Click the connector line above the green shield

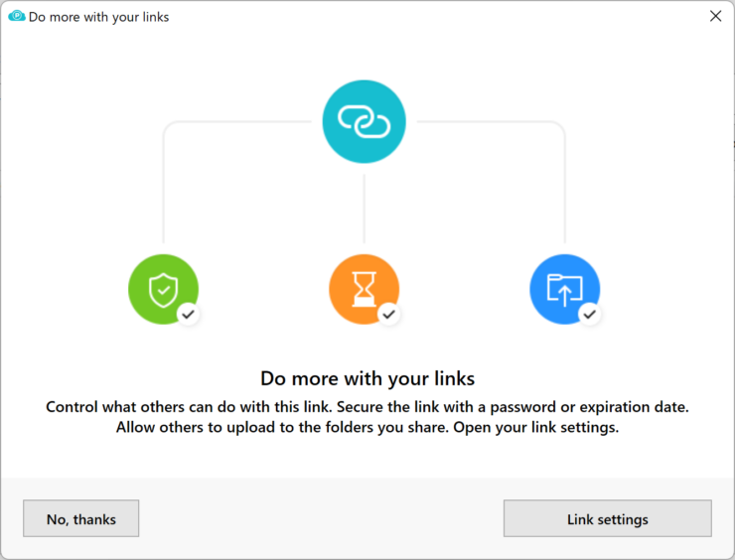click(163, 189)
